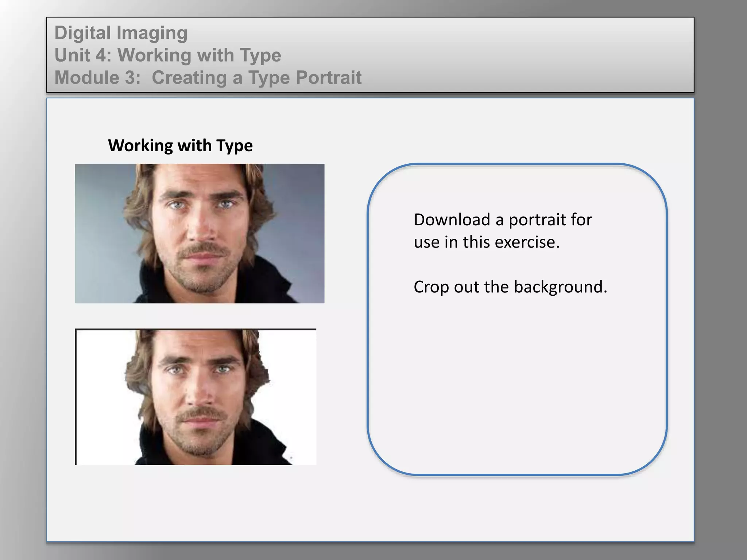
Task: Select the portrait with the blue-gray background
Action: [x=200, y=233]
